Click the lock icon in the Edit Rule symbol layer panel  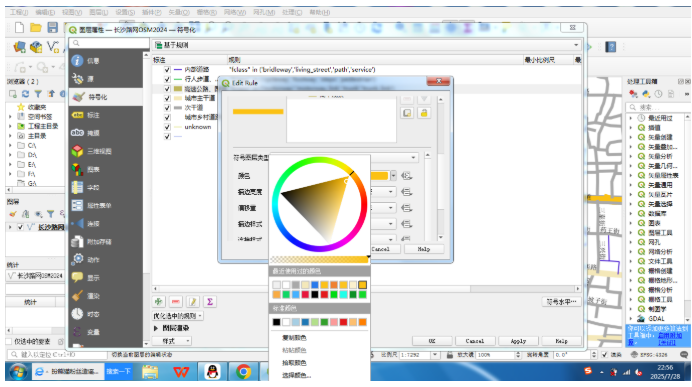[x=424, y=113]
